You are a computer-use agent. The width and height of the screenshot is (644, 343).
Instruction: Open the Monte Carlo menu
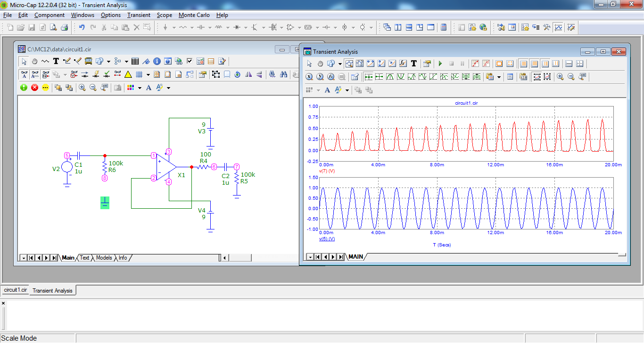[194, 15]
